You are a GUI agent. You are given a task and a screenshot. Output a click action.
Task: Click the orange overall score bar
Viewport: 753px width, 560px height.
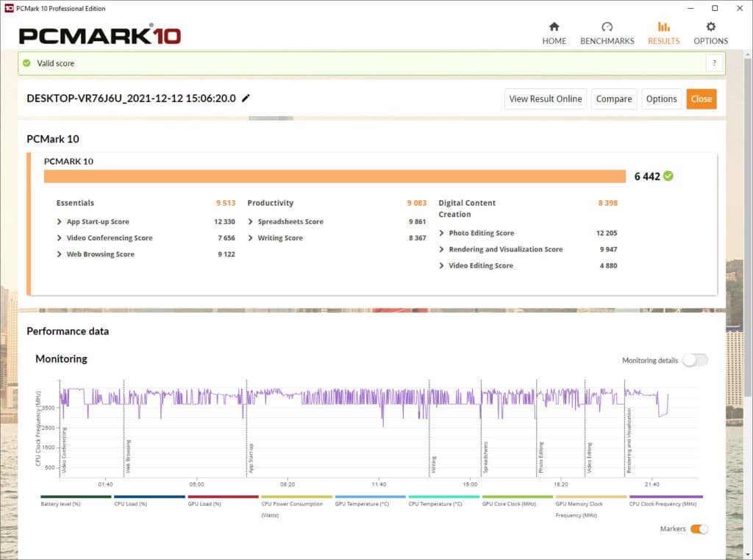click(335, 176)
